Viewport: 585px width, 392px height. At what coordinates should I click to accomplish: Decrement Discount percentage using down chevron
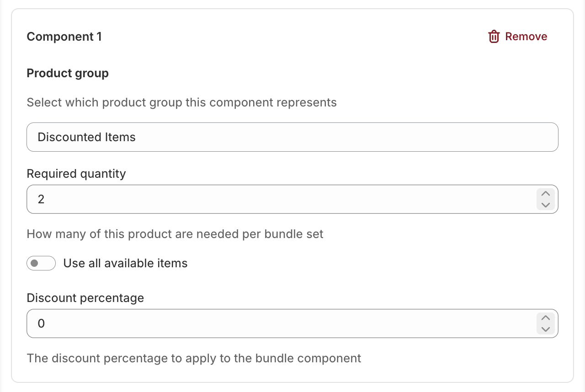pyautogui.click(x=545, y=329)
